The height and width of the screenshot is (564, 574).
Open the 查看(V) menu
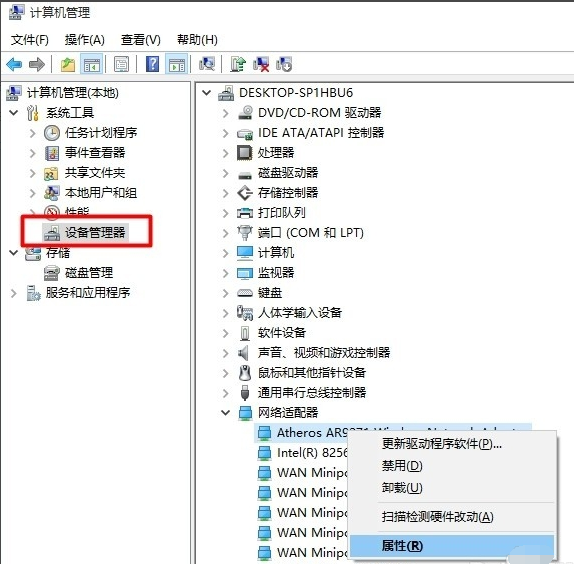141,40
